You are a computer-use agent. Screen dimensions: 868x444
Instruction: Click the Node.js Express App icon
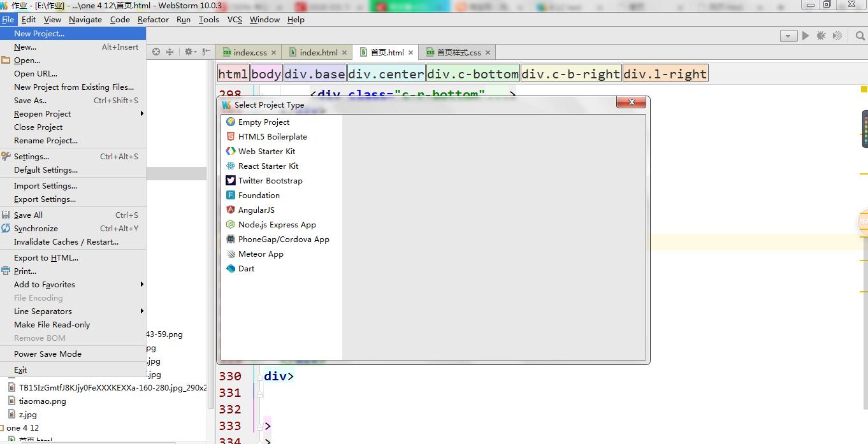point(231,224)
